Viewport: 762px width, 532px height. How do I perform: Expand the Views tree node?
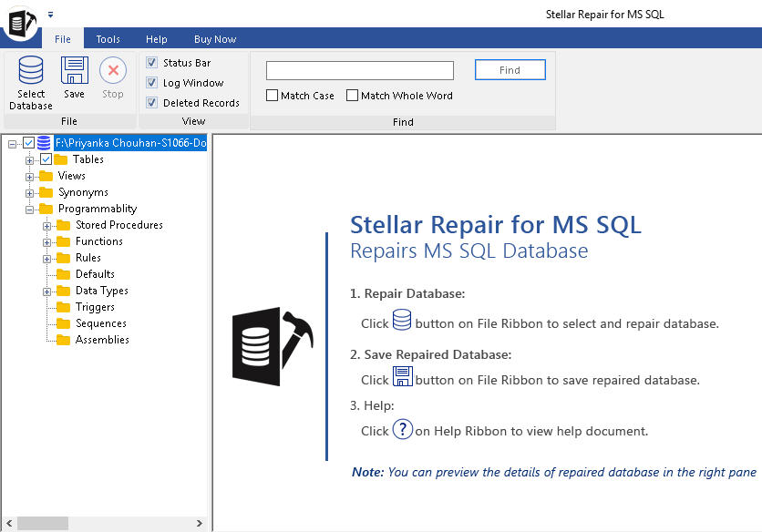click(x=30, y=177)
